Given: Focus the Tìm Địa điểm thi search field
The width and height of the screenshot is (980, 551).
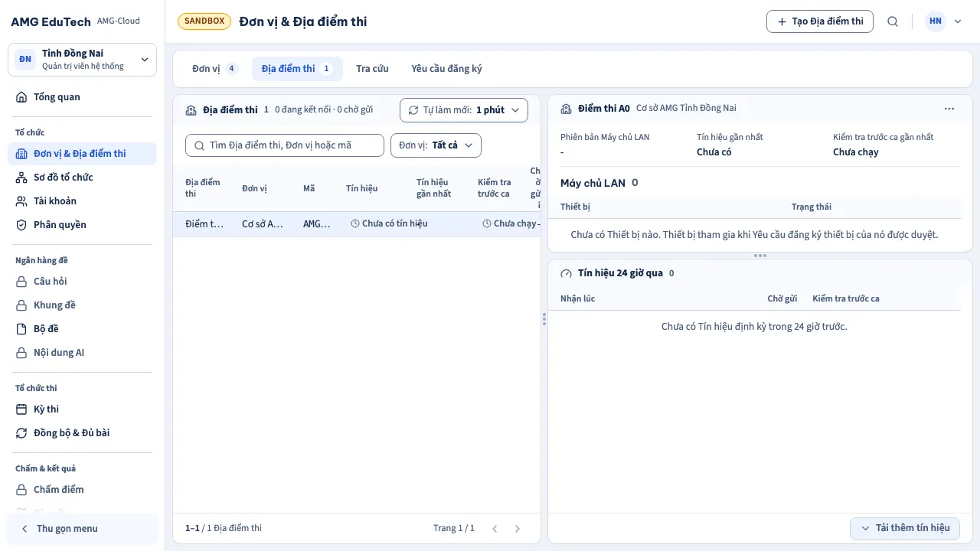Looking at the screenshot, I should (285, 145).
